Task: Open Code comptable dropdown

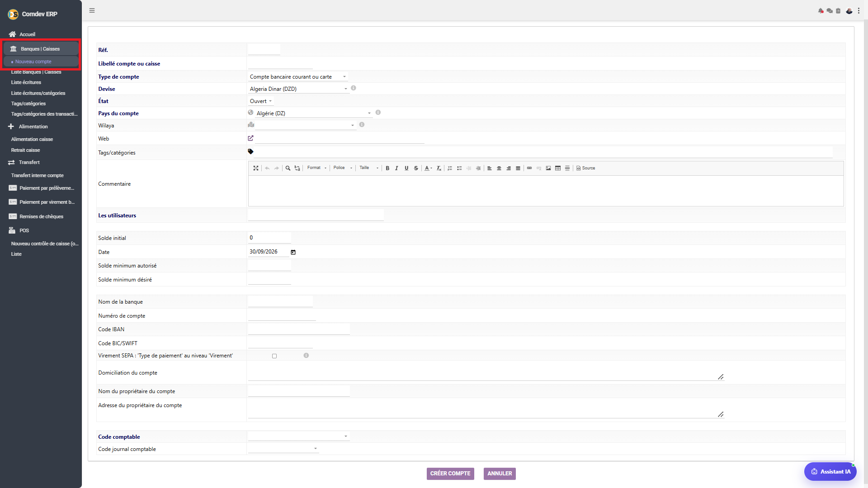Action: 299,436
